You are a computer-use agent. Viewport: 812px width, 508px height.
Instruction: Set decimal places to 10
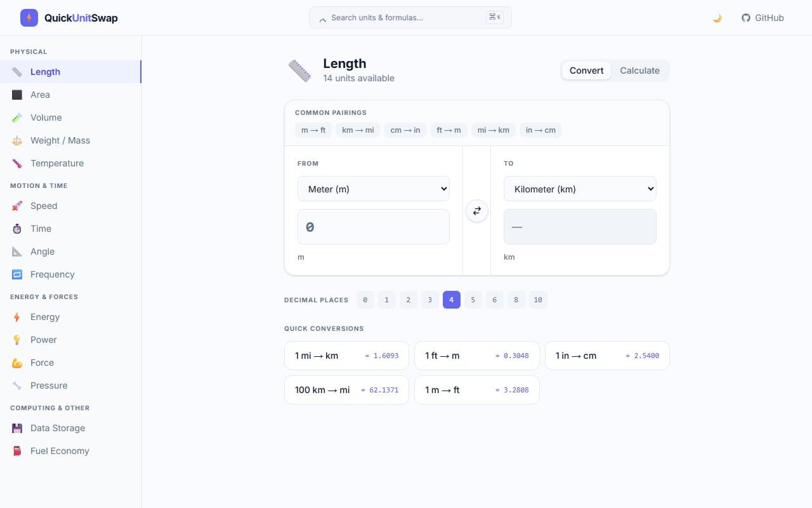[x=538, y=300]
